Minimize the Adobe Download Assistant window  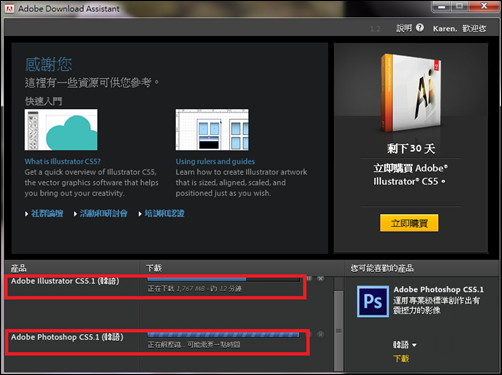click(x=441, y=7)
